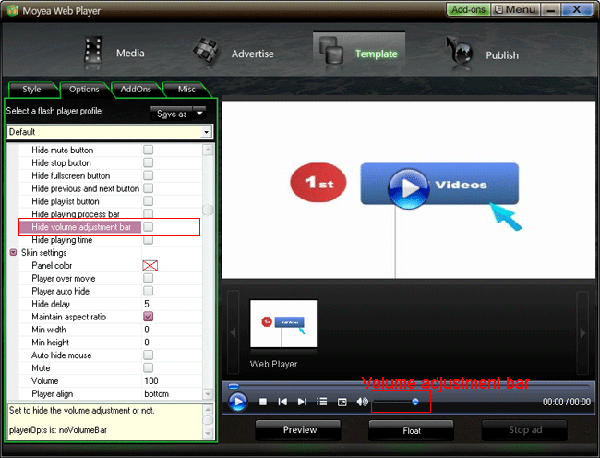Toggle Hide fullscreen button checkbox
The height and width of the screenshot is (458, 600).
coord(148,176)
